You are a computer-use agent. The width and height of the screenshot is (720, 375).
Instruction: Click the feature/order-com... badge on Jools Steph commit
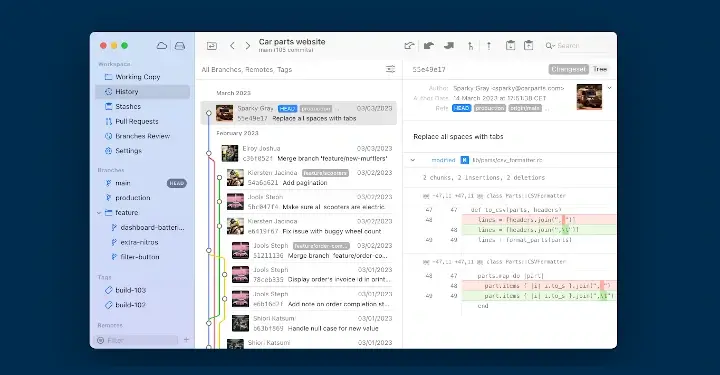click(x=321, y=246)
